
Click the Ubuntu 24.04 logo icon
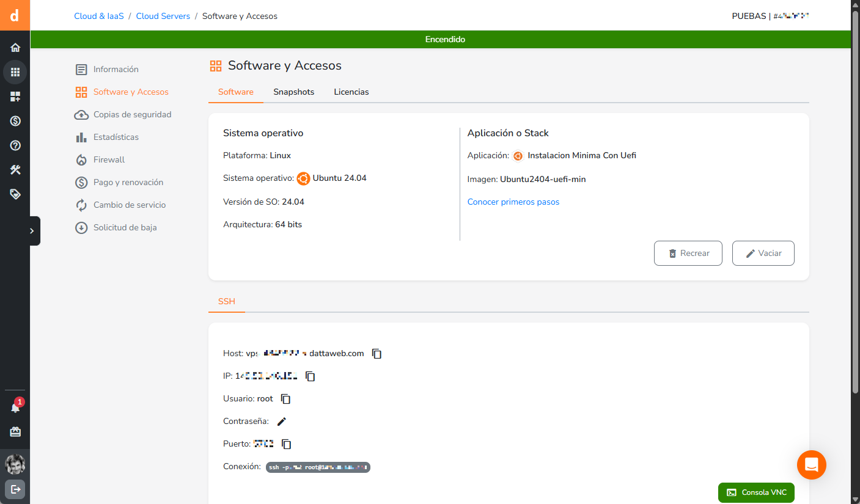click(x=303, y=178)
